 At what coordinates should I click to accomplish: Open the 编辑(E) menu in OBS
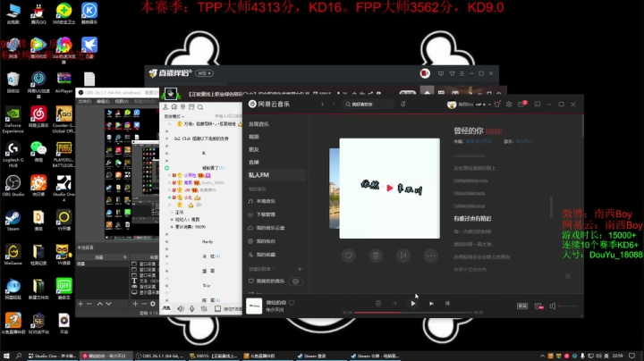click(x=103, y=101)
